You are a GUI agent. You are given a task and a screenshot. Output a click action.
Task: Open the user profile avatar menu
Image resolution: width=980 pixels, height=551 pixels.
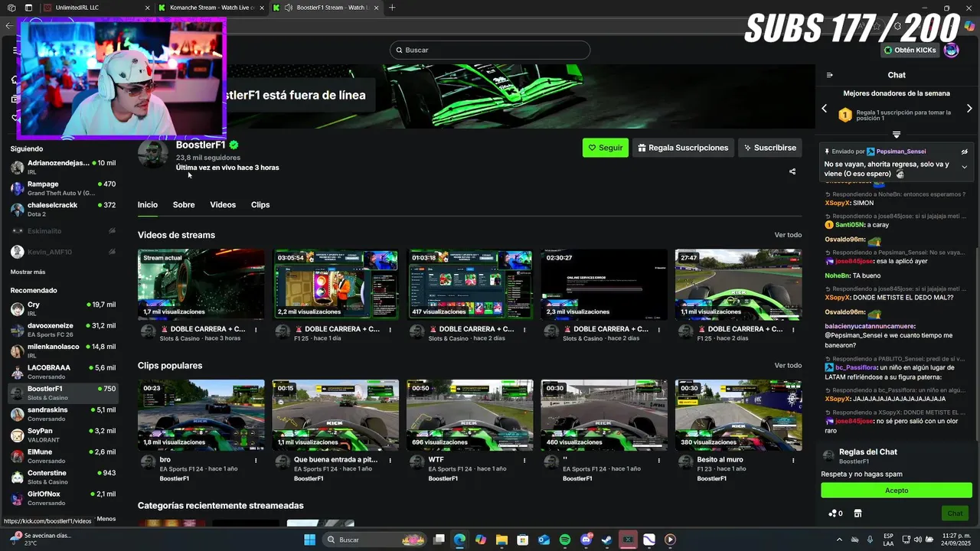[951, 50]
